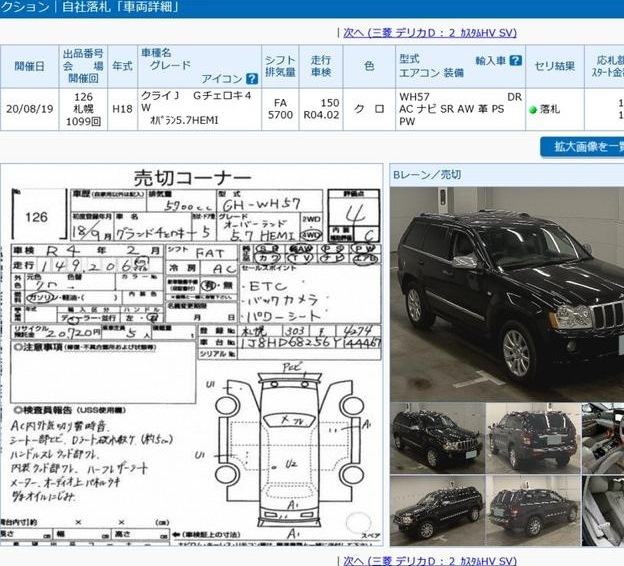Select the color cell クロ
This screenshot has width=624, height=566.
[x=369, y=109]
